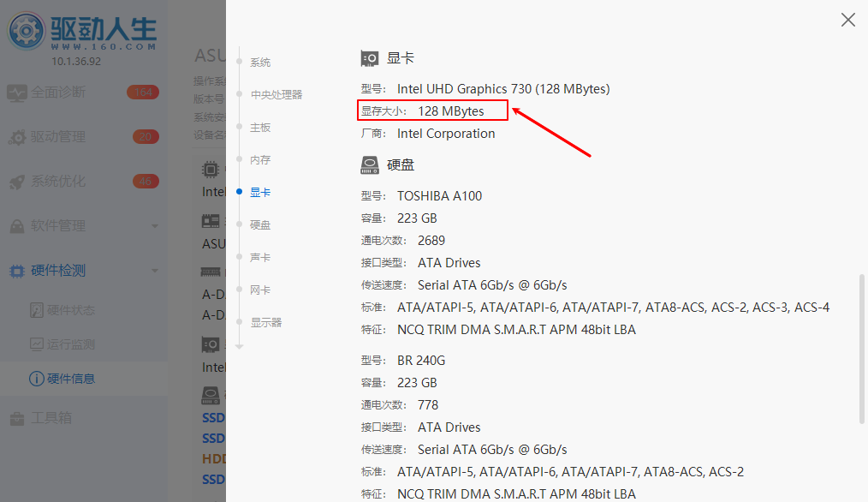Click the hard disk icon in background panel
This screenshot has width=868, height=502.
(x=211, y=395)
